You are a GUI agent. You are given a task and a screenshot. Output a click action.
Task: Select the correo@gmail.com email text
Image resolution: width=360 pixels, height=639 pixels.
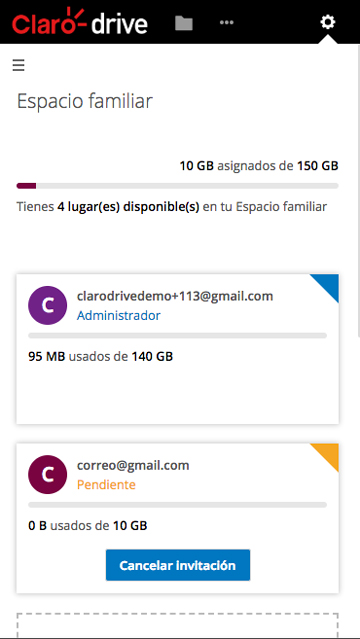[x=133, y=465]
